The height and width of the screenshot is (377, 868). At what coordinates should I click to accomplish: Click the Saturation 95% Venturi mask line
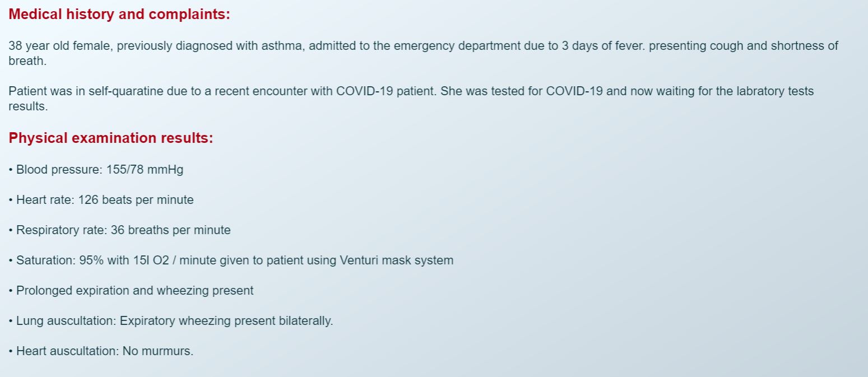[x=231, y=260]
